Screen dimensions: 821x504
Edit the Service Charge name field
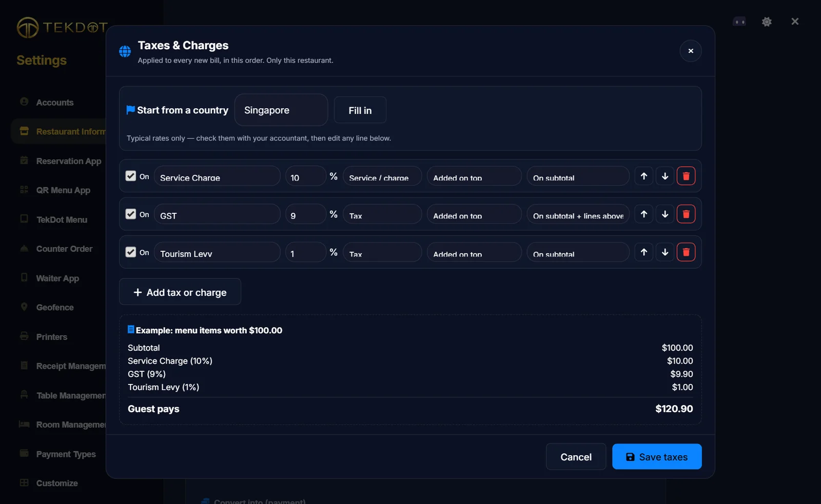[x=217, y=176]
